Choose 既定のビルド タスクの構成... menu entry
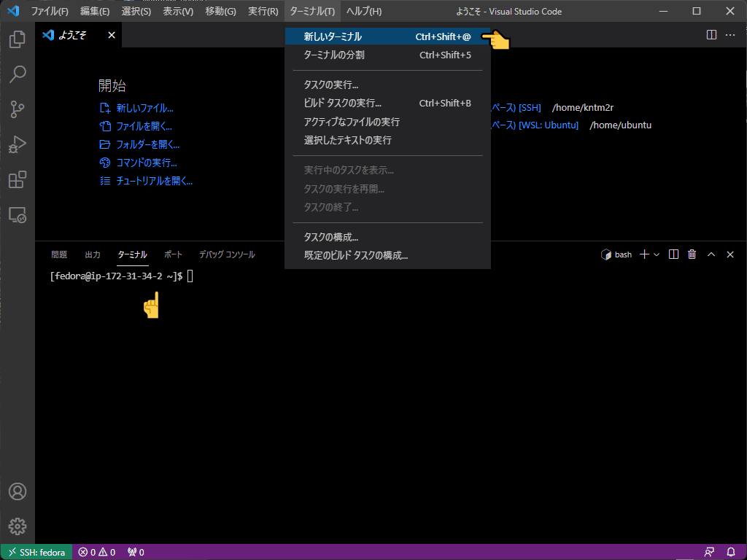This screenshot has width=747, height=560. 388,255
